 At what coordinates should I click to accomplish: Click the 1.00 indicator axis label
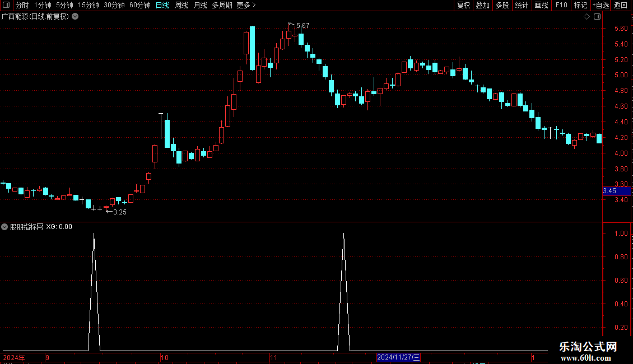[621, 234]
